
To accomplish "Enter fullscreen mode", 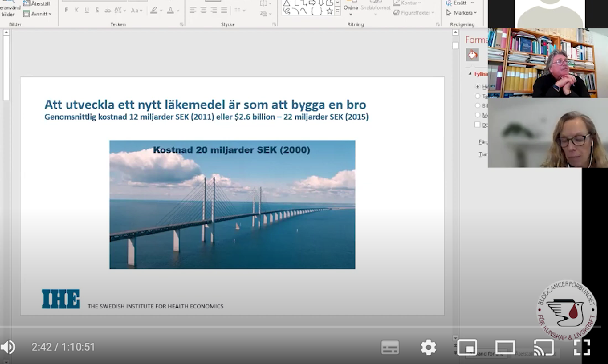I will (582, 347).
